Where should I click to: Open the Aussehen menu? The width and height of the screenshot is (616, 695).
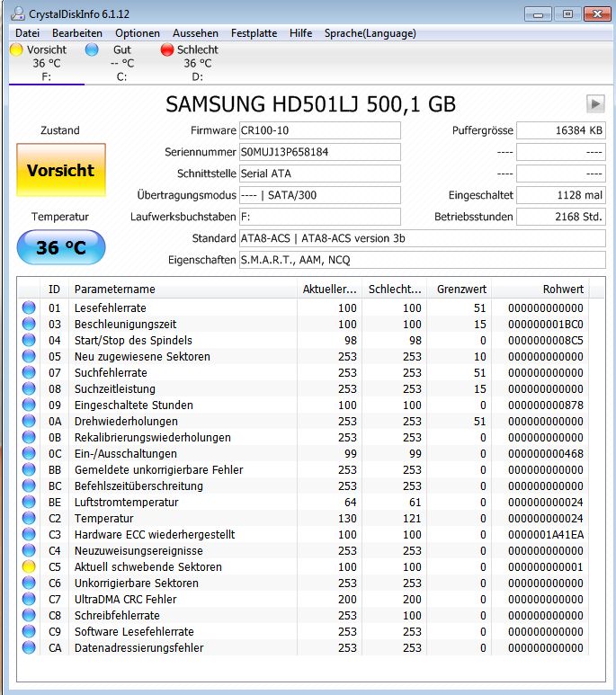tap(195, 33)
